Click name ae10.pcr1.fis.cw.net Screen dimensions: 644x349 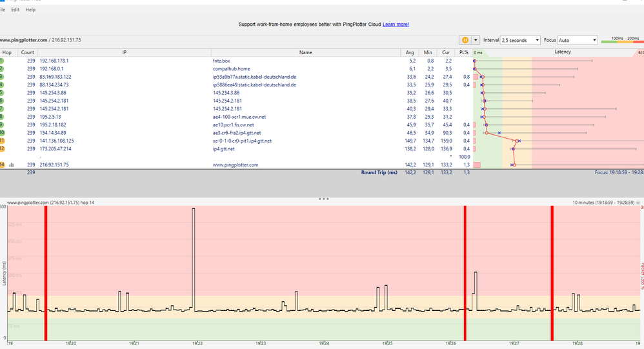point(234,125)
